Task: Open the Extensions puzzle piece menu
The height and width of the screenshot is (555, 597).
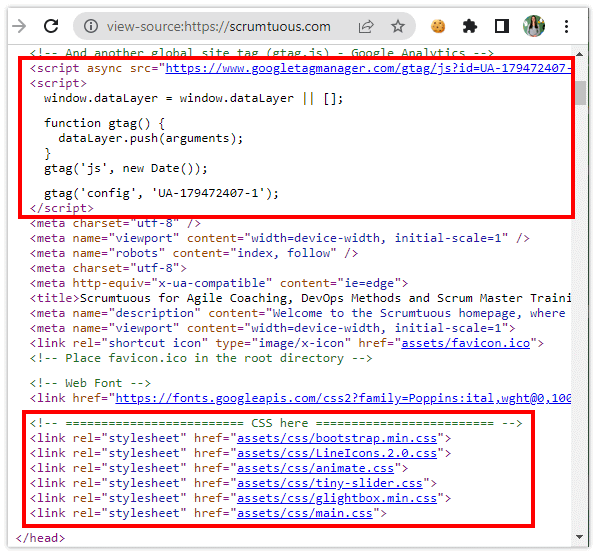Action: [470, 26]
